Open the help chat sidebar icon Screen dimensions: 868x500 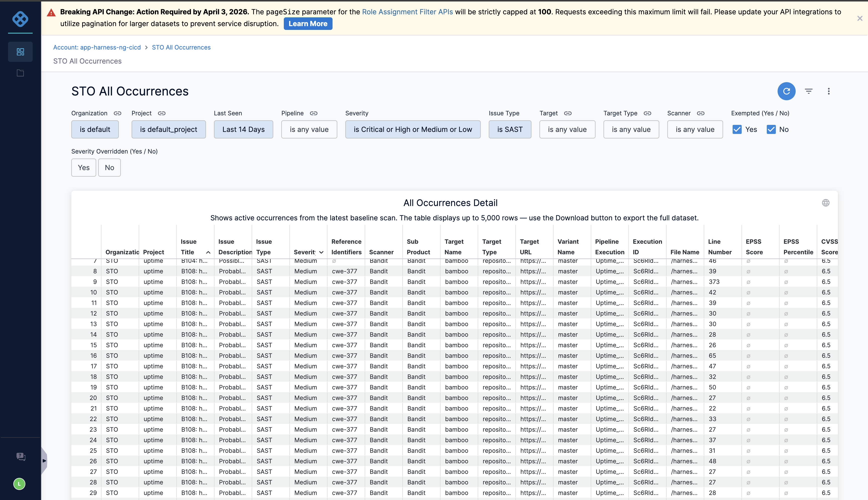coord(21,456)
